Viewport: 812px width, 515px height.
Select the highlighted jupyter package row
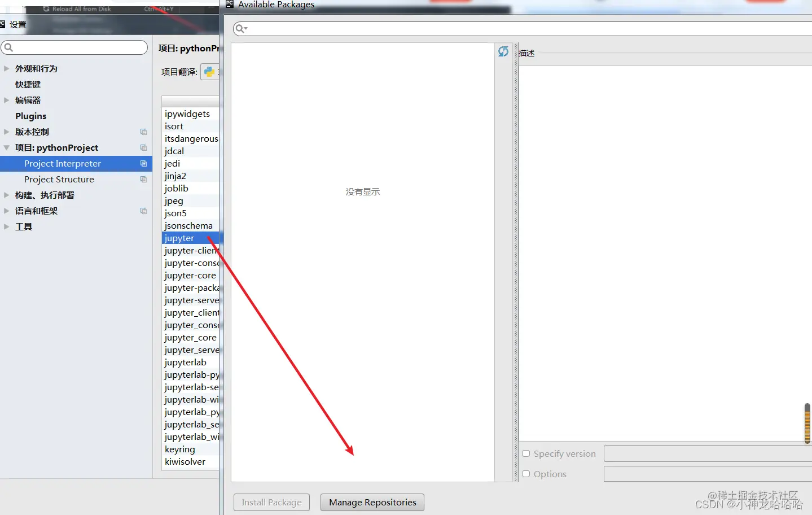click(x=190, y=238)
